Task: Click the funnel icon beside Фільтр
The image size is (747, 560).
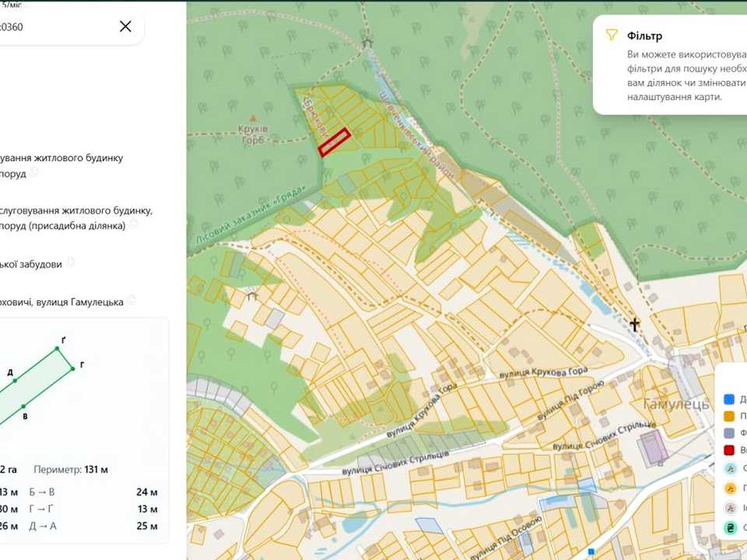Action: click(611, 35)
